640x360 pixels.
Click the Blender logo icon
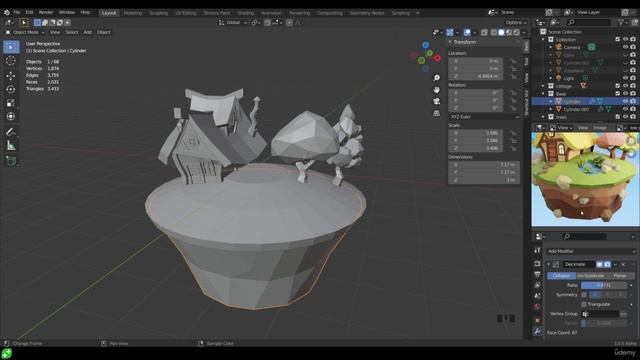tap(7, 12)
